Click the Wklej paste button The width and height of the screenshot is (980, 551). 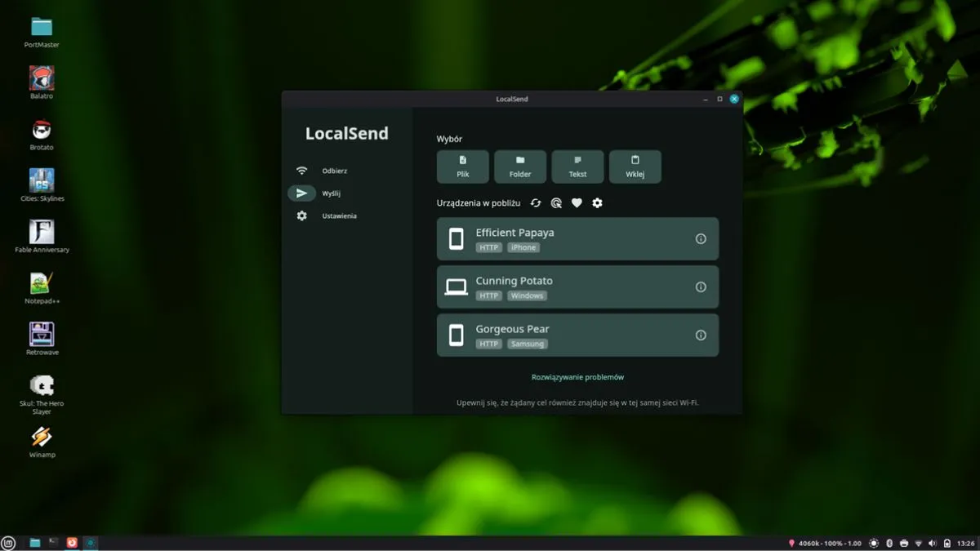coord(635,167)
